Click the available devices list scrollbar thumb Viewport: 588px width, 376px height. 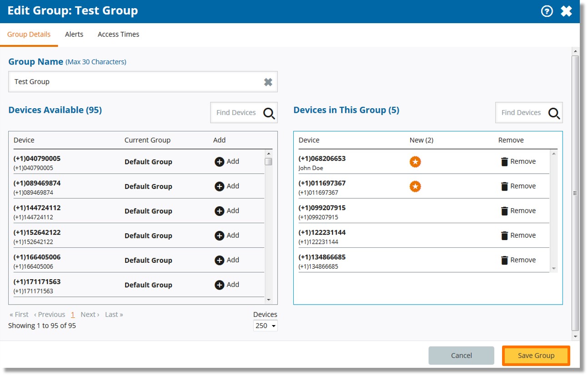(x=268, y=161)
